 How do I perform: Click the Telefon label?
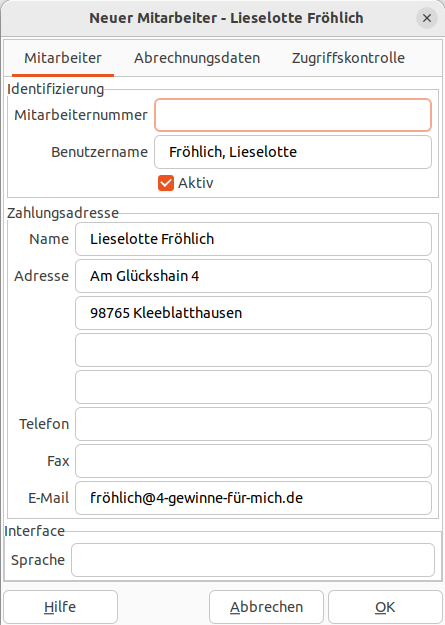click(44, 424)
